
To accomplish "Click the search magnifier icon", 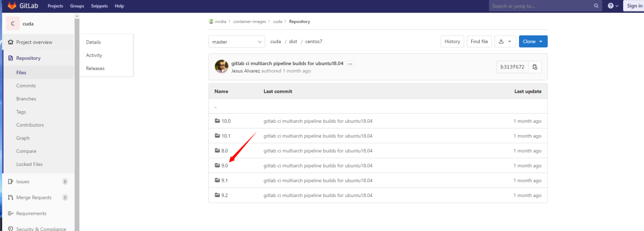I will click(597, 6).
